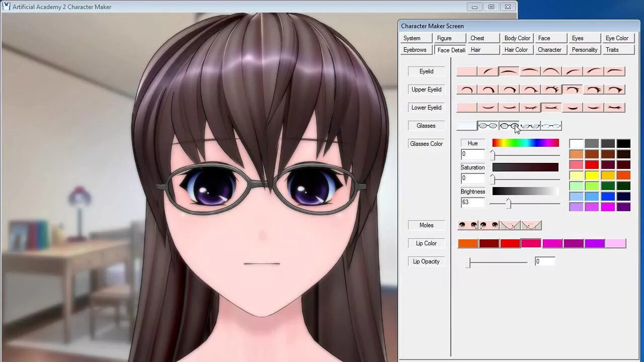Viewport: 644px width, 362px height.
Task: Click the Lip Opacity slider handle
Action: click(468, 262)
